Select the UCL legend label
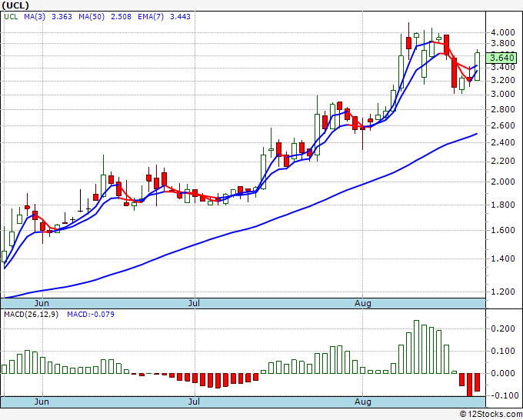Screen dimensions: 523x420 (11, 16)
